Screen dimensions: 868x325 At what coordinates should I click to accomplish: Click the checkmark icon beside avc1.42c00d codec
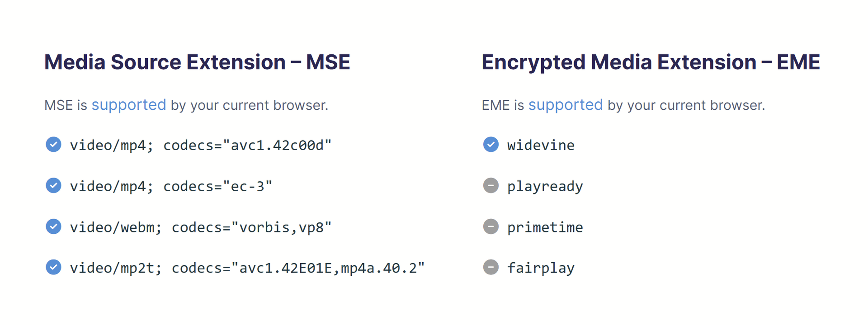tap(53, 145)
